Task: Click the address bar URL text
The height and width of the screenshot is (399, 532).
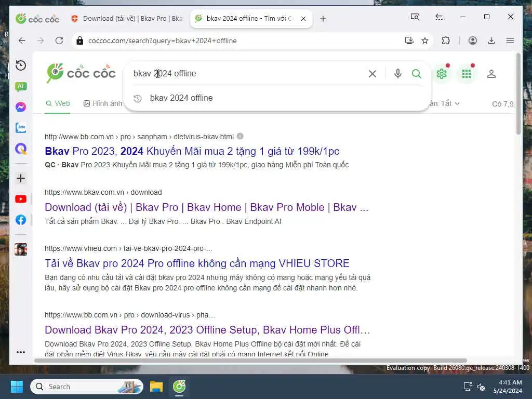Action: pyautogui.click(x=163, y=41)
